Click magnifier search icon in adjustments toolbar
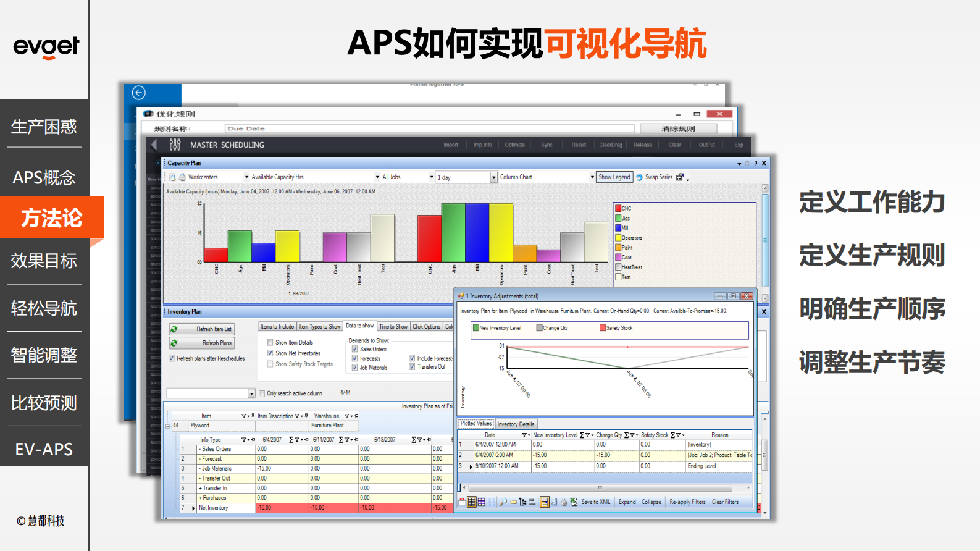The height and width of the screenshot is (551, 980). pos(503,502)
